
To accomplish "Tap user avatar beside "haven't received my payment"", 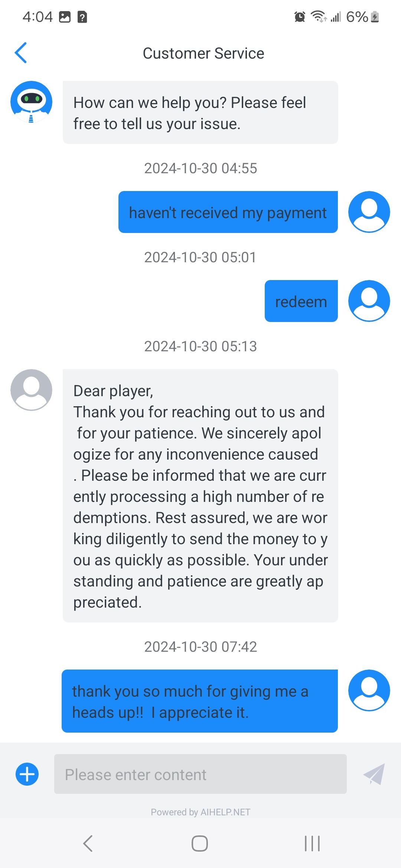I will [369, 212].
